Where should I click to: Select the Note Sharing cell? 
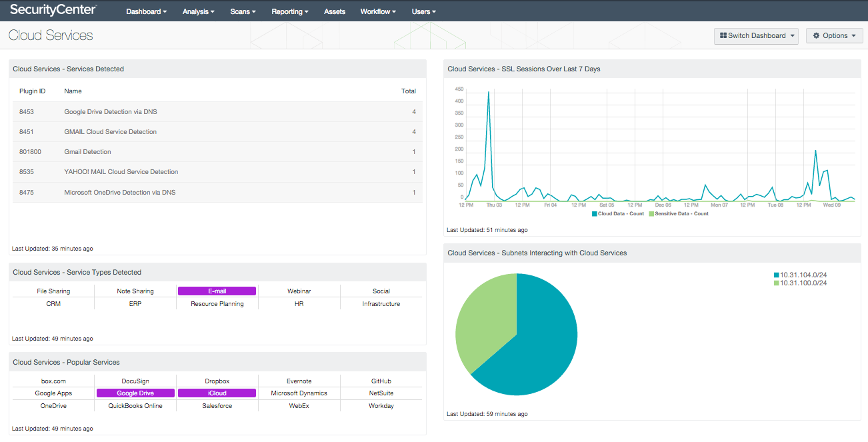135,291
